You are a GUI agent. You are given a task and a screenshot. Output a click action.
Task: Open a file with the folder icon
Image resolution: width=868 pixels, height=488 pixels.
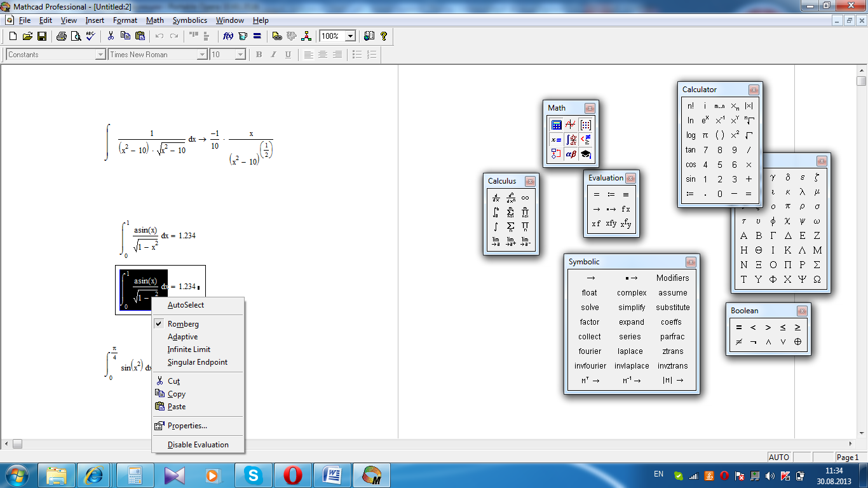coord(27,36)
